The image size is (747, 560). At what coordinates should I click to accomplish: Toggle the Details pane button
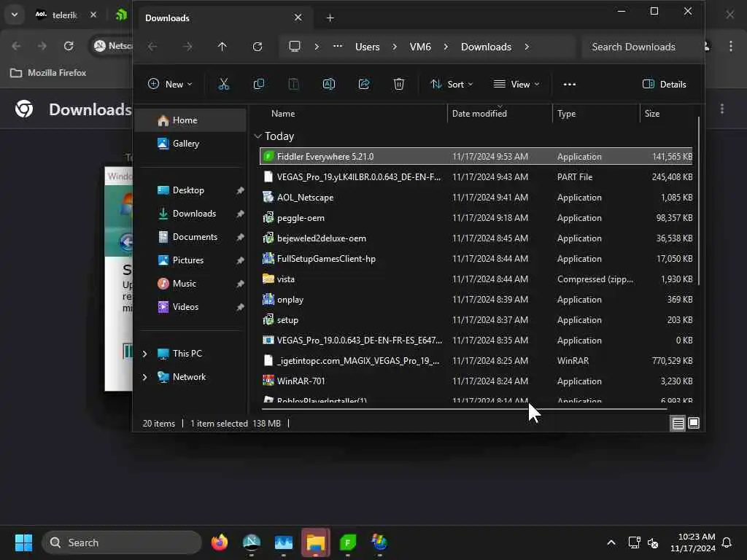[664, 85]
